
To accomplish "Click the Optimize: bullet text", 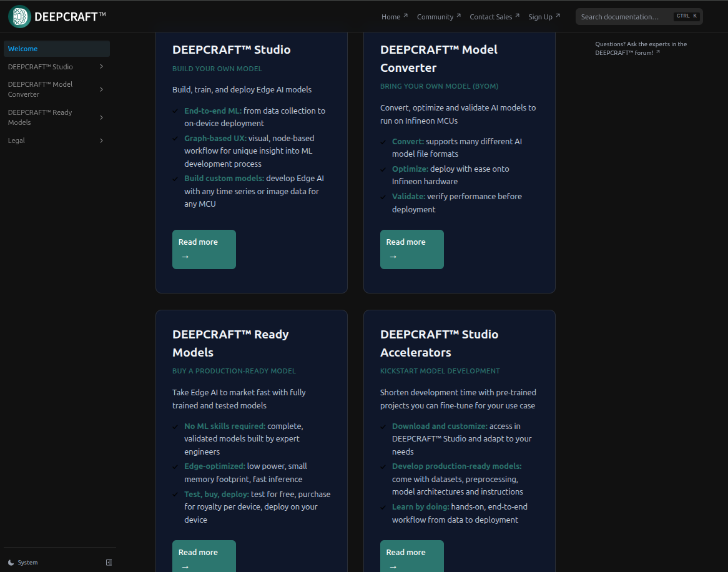I will (410, 169).
